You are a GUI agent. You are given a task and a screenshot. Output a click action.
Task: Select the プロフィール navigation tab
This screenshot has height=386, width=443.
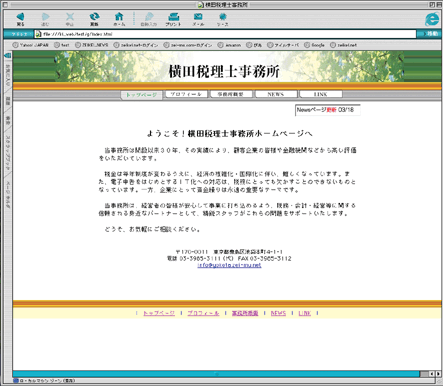(186, 94)
